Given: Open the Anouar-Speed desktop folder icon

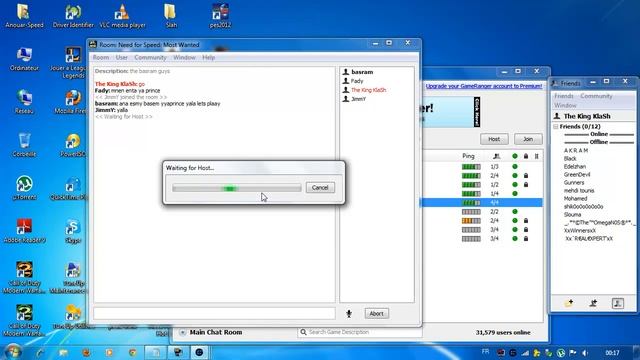Looking at the screenshot, I should tap(24, 16).
